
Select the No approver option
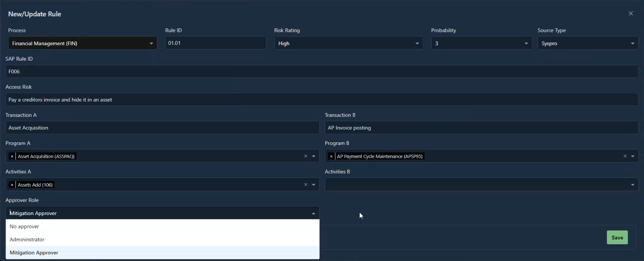coord(162,226)
